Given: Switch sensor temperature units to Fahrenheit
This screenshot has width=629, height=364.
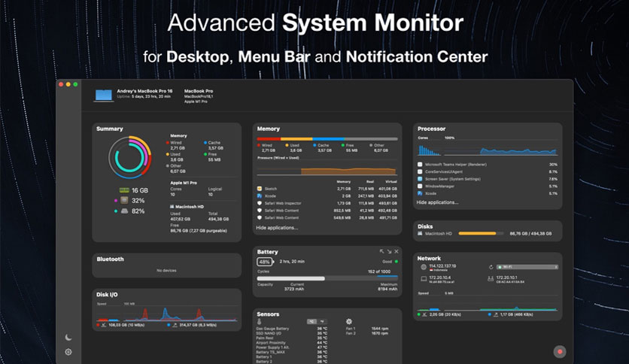Looking at the screenshot, I should [x=322, y=321].
